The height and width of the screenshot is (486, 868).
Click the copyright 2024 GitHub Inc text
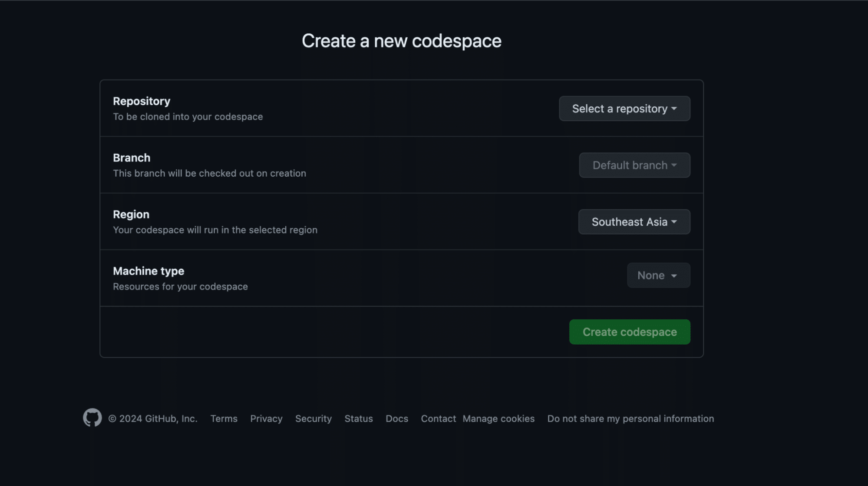(154, 418)
